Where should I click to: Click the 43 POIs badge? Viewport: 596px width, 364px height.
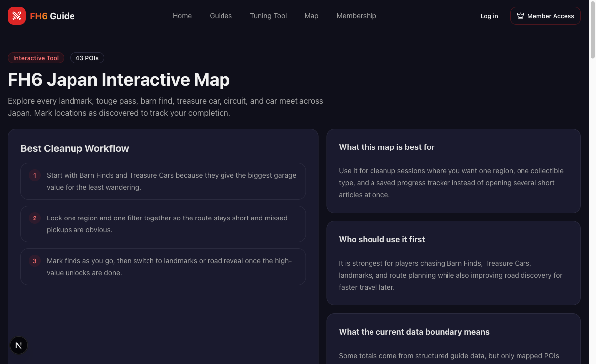87,58
